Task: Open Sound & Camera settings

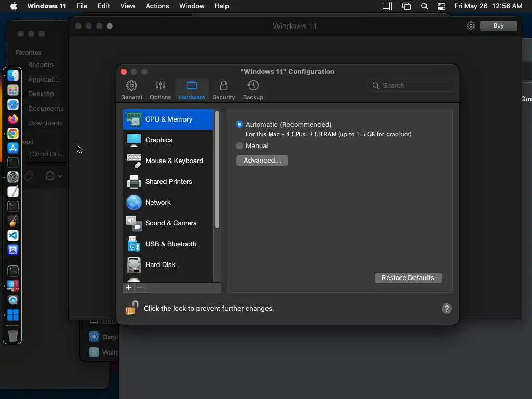Action: point(168,223)
